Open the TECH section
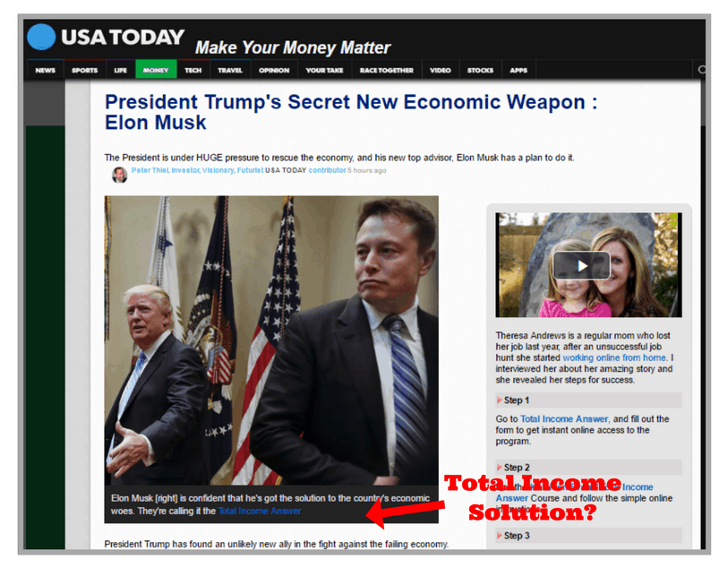 (193, 70)
